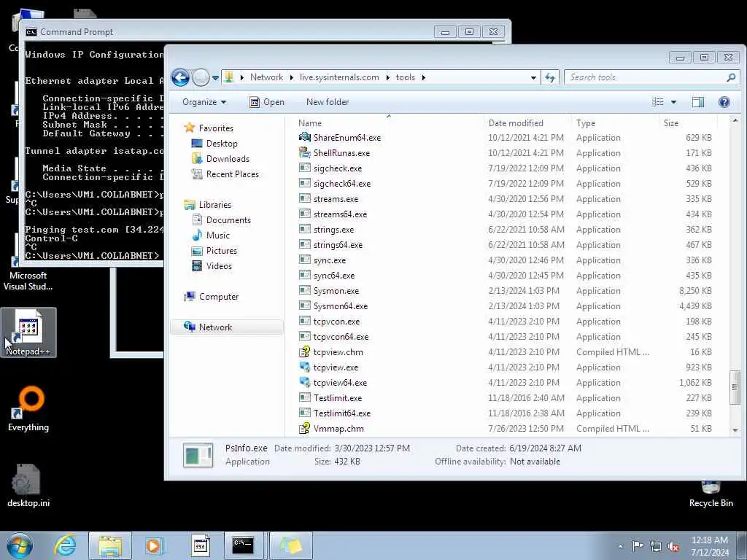This screenshot has height=560, width=747.
Task: Select the tcpview.chm help file icon
Action: (305, 352)
